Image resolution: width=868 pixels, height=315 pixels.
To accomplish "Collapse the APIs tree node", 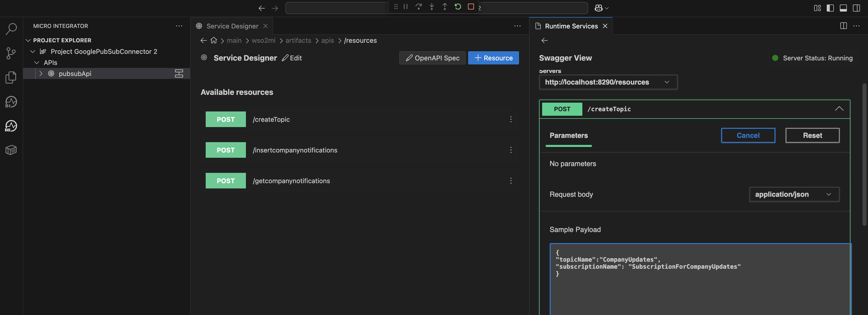I will (37, 62).
